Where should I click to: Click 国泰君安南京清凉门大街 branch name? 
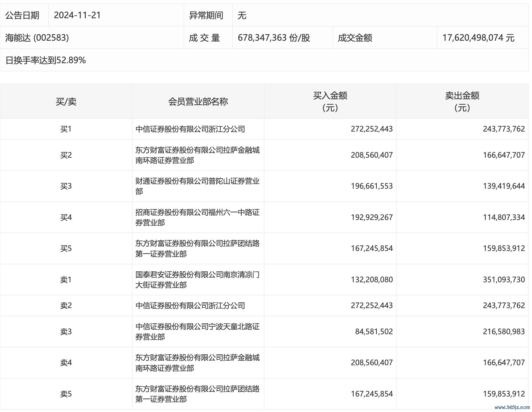coord(198,280)
